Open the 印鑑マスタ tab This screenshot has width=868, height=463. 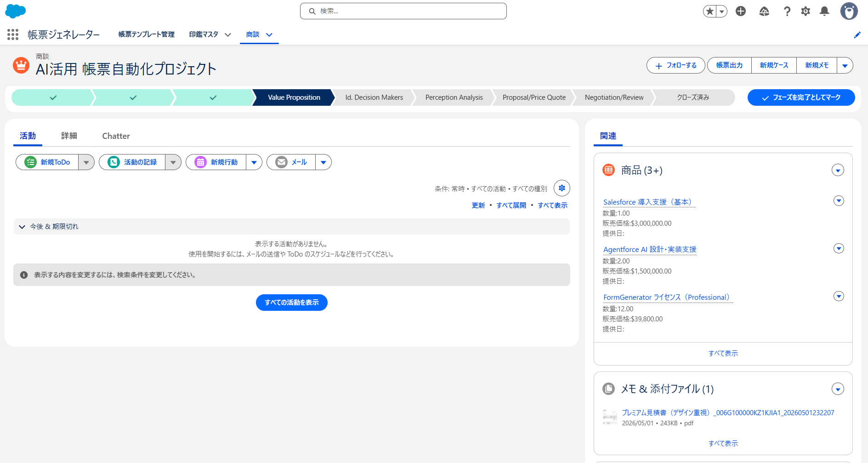pyautogui.click(x=204, y=34)
